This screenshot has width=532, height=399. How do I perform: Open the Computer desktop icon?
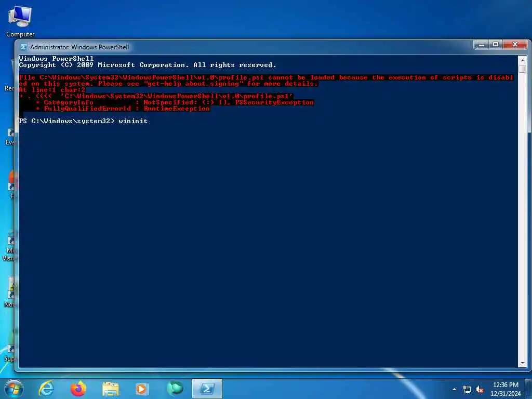pos(20,21)
